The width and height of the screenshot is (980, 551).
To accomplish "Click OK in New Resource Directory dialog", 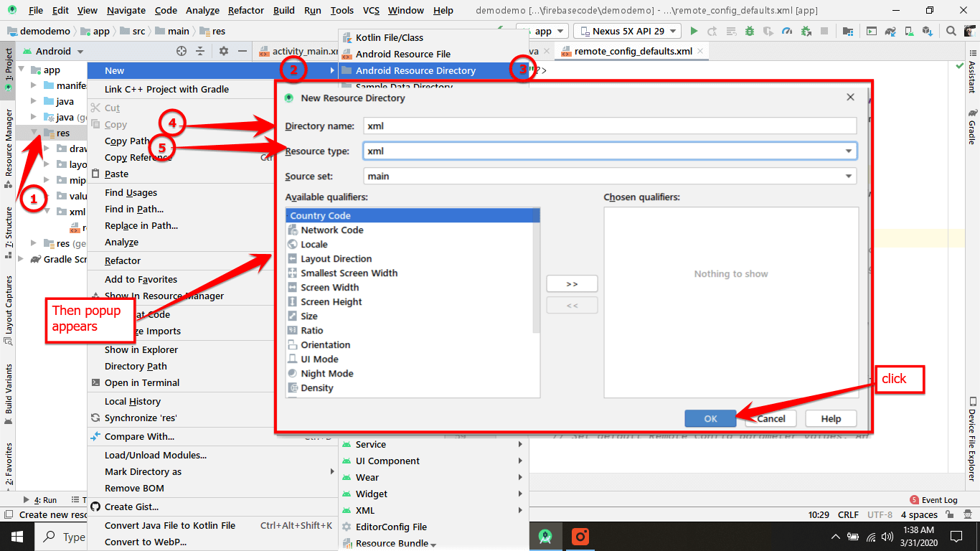I will (x=710, y=418).
